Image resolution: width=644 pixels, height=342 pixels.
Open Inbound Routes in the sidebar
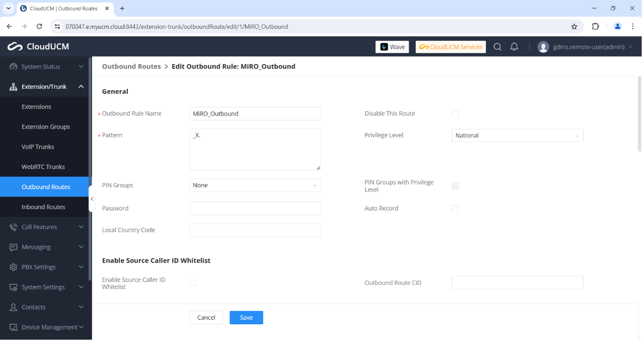(x=43, y=207)
